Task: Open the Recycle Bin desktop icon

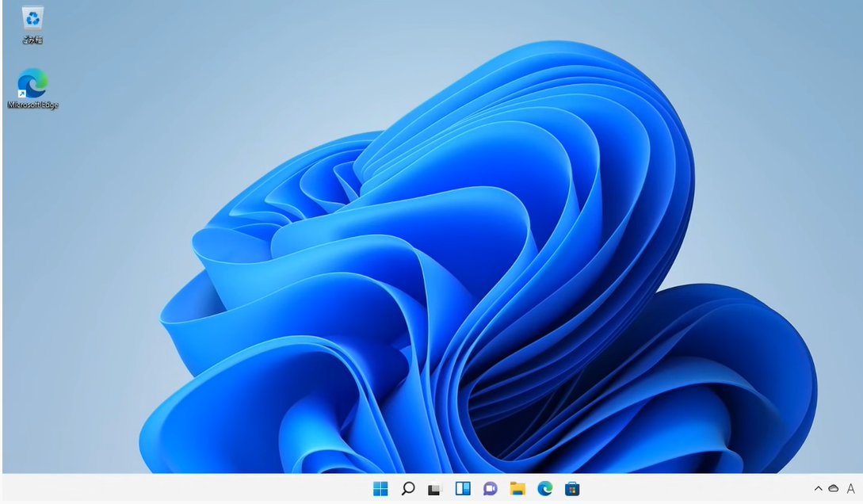Action: click(x=32, y=25)
